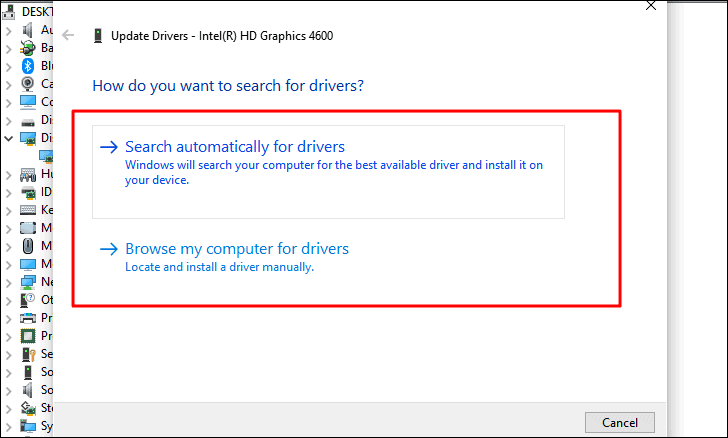This screenshot has height=438, width=728.
Task: Click heading How do you want to search for drivers?
Action: 228,85
